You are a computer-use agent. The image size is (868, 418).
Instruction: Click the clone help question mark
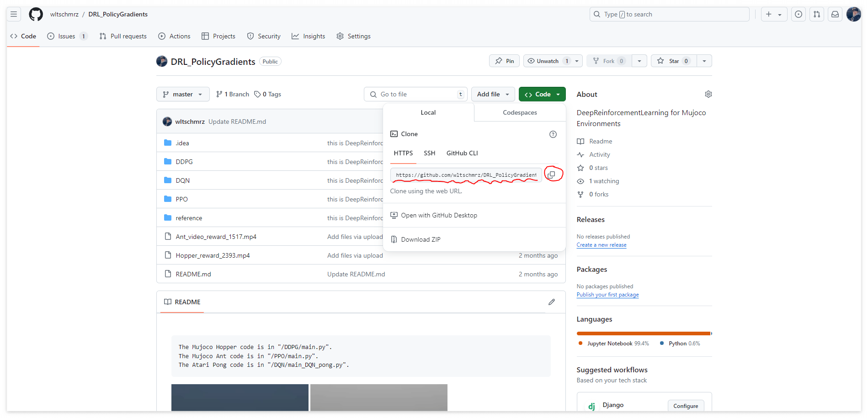tap(553, 134)
